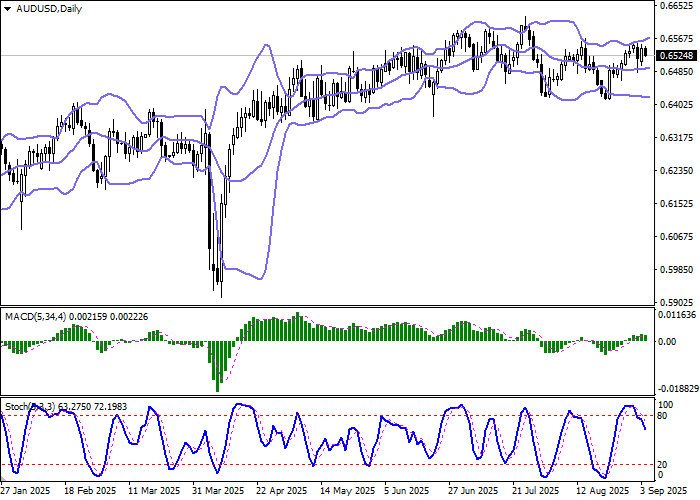Click the current price label 0.65248
Screen dimensions: 700x500
[676, 56]
